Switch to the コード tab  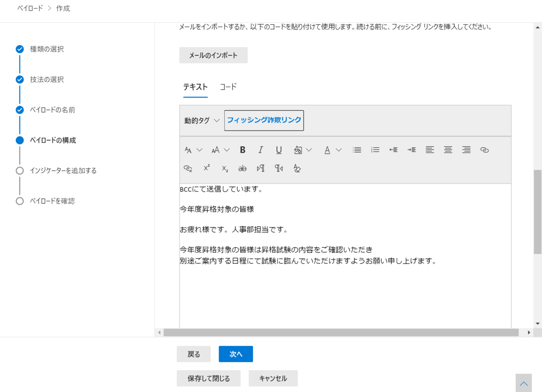[228, 87]
